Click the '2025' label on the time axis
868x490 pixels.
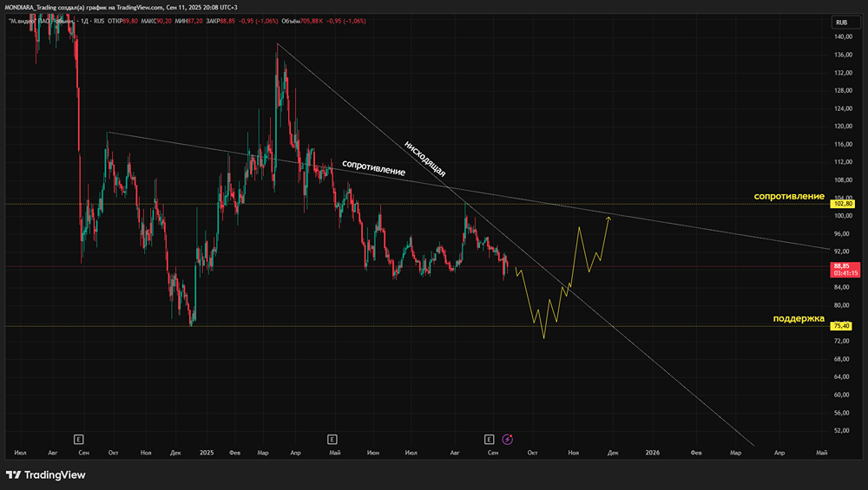pos(207,453)
